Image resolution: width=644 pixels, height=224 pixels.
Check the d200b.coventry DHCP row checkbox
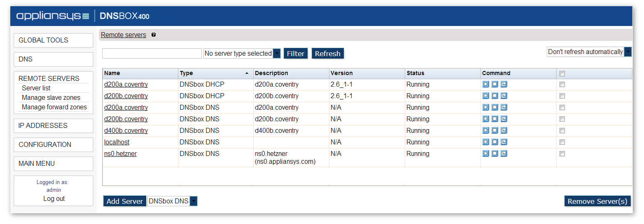tap(562, 96)
